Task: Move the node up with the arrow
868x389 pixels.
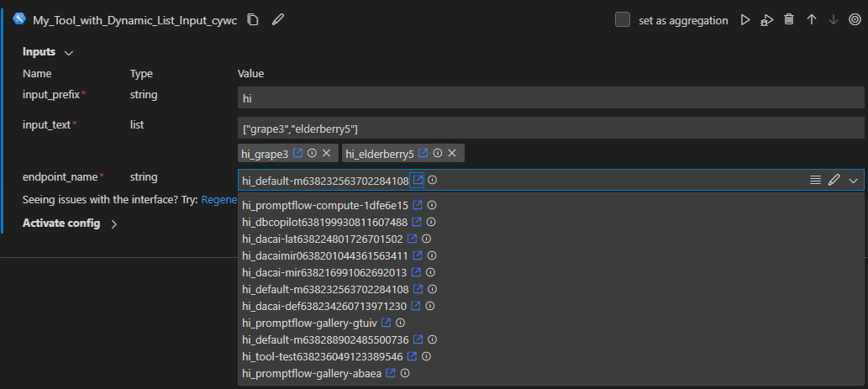Action: tap(811, 20)
